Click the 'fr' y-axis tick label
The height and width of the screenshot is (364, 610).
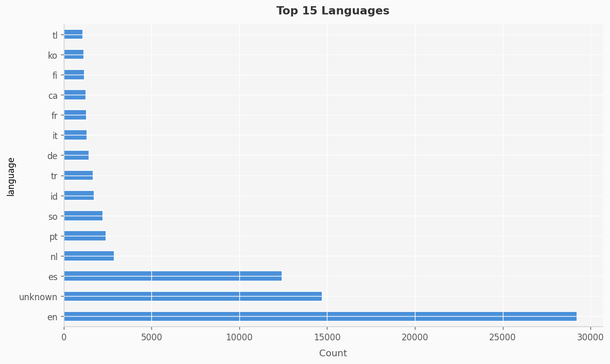pos(54,116)
